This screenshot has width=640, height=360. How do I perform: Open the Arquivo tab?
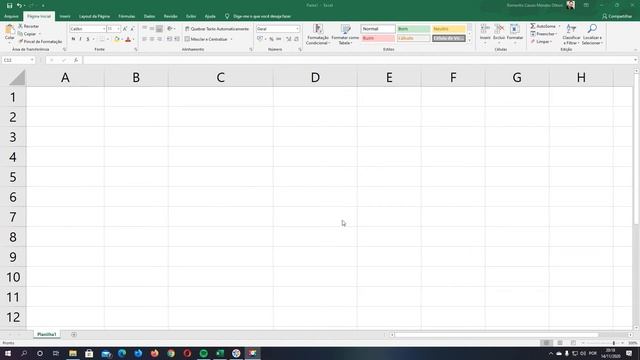[11, 16]
